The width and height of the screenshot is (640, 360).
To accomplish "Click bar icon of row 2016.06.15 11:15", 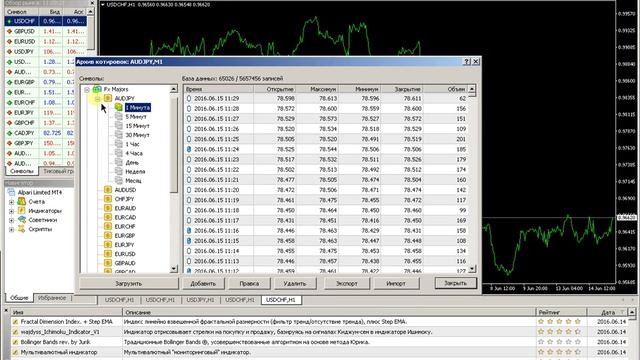I will 189,241.
